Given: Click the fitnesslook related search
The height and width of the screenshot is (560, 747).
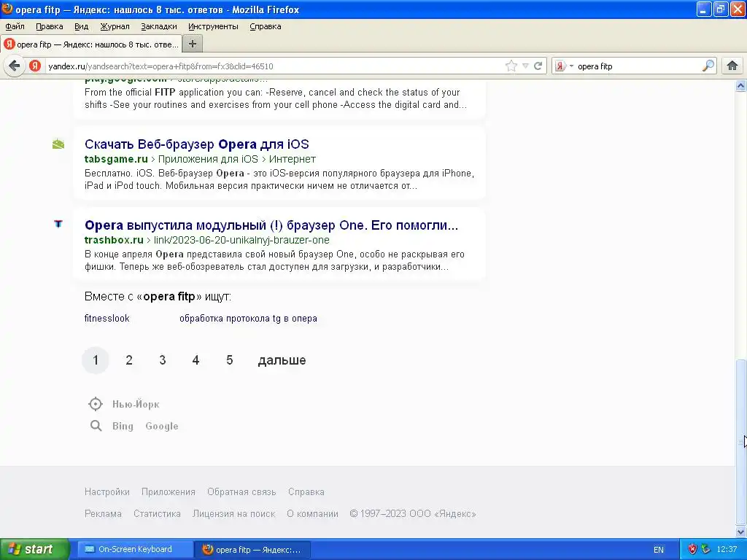Looking at the screenshot, I should [x=107, y=318].
